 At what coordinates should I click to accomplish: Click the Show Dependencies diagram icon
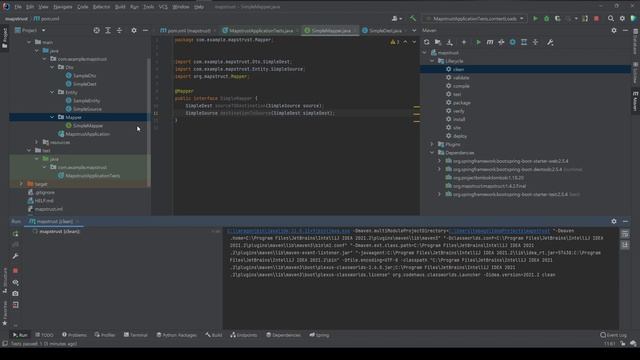[x=524, y=42]
